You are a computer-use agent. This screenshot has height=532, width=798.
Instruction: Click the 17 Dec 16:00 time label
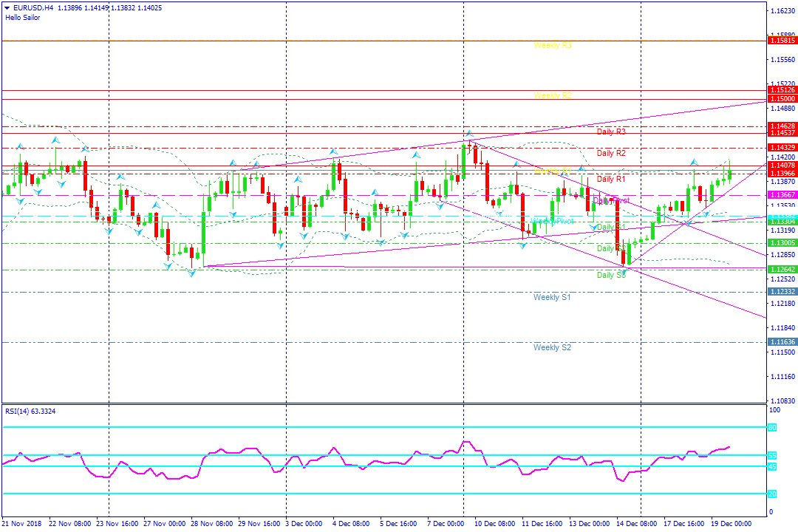pos(684,524)
